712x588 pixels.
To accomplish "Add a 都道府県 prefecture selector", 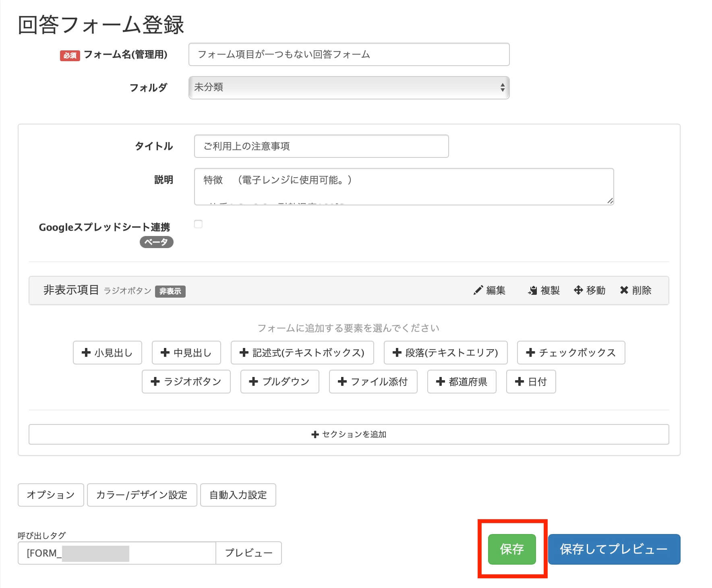I will [462, 381].
